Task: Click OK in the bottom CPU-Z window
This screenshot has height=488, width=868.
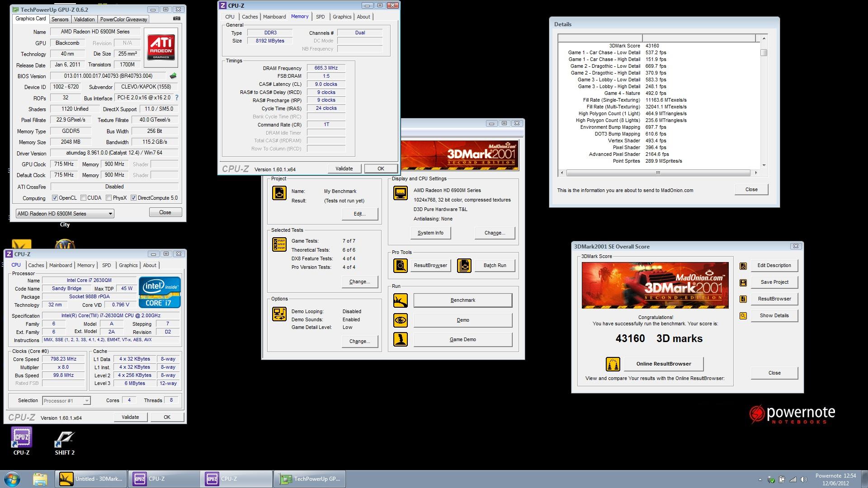Action: 167,417
